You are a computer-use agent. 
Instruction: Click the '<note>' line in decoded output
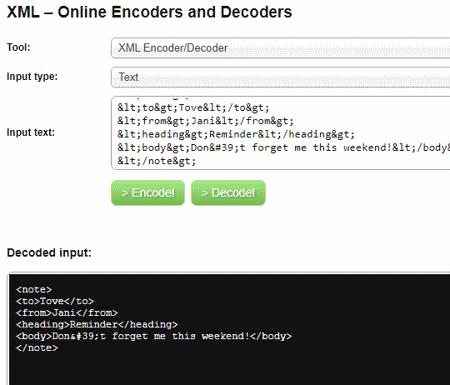pos(34,289)
